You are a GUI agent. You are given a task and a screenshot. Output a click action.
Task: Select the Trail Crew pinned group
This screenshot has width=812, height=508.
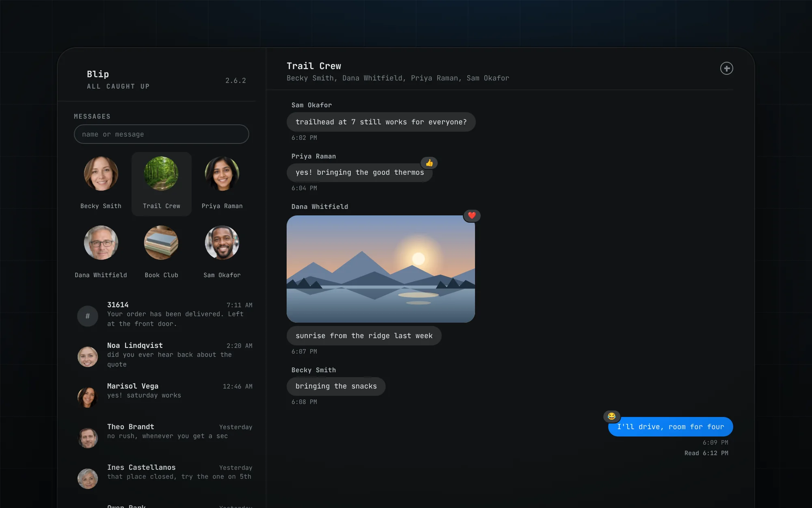click(x=161, y=184)
